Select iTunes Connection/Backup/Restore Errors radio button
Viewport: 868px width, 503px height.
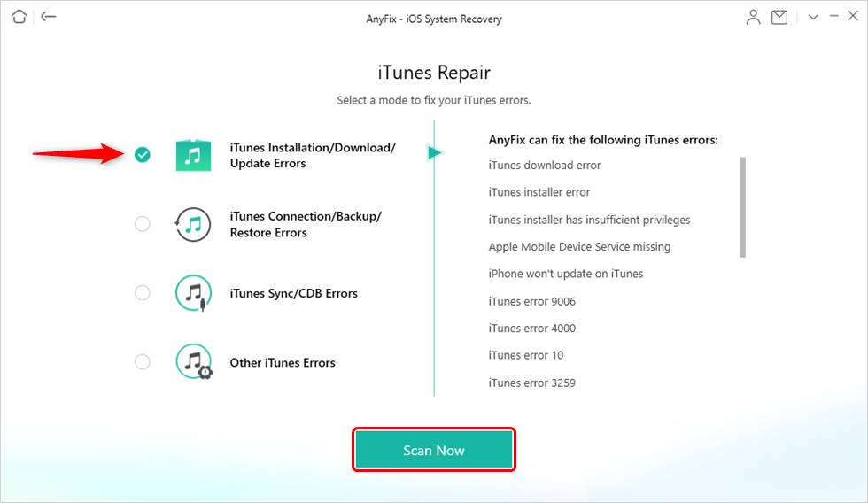coord(143,223)
